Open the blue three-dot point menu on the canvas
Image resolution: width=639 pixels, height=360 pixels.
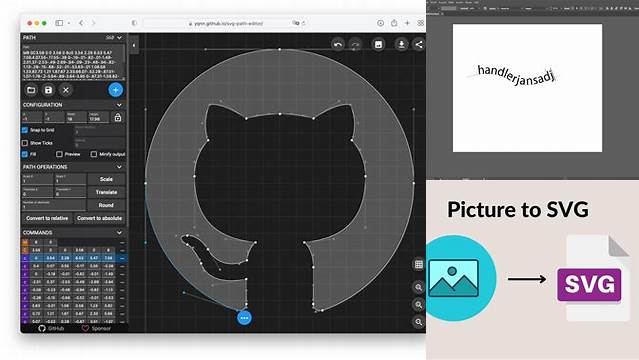click(244, 318)
